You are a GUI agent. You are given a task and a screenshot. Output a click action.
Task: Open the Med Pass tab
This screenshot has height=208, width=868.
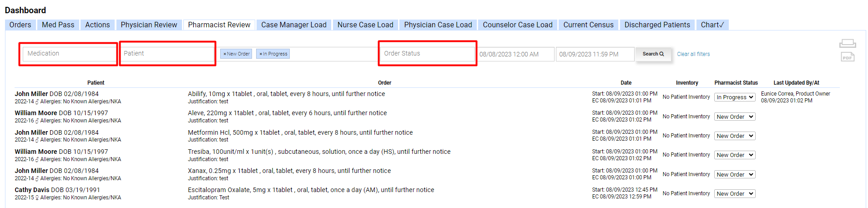[x=58, y=25]
